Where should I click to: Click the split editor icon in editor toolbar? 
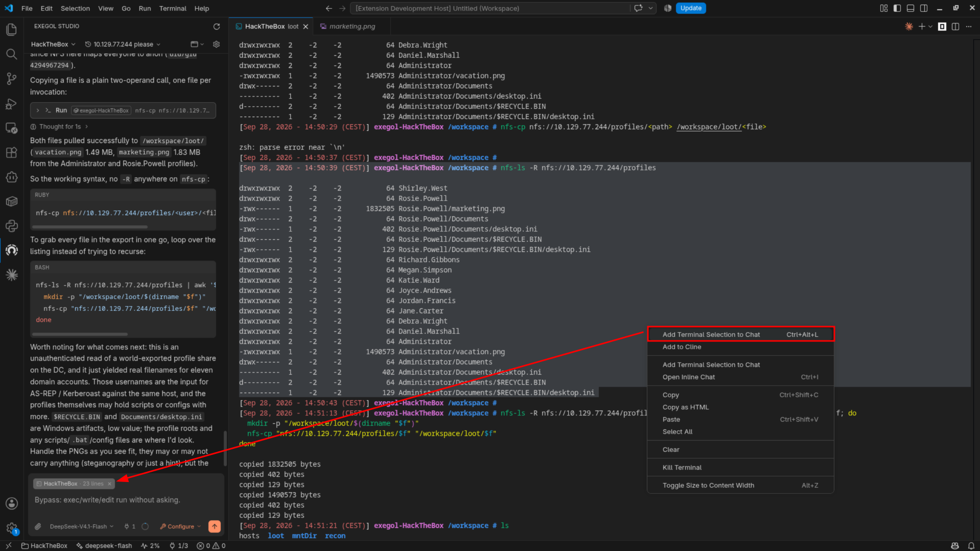pos(955,27)
